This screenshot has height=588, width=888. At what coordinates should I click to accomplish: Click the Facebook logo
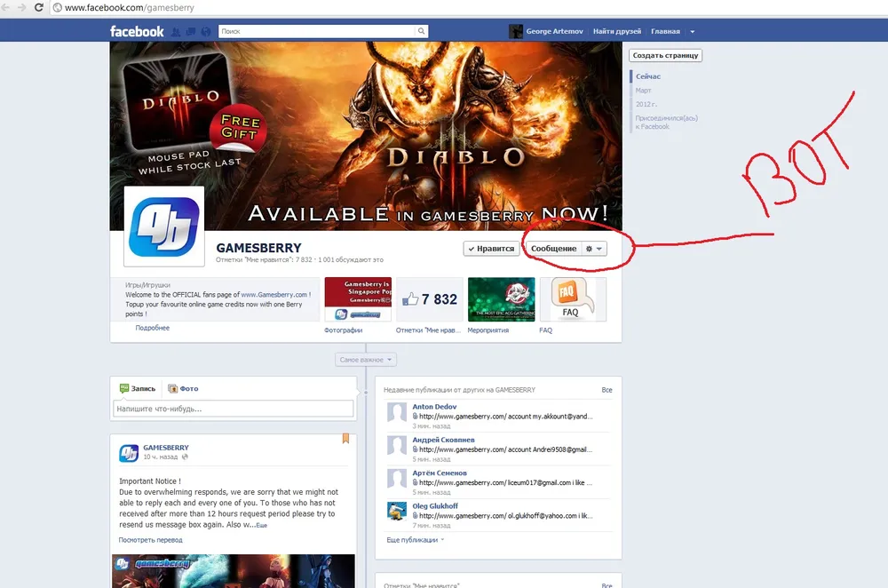[137, 31]
